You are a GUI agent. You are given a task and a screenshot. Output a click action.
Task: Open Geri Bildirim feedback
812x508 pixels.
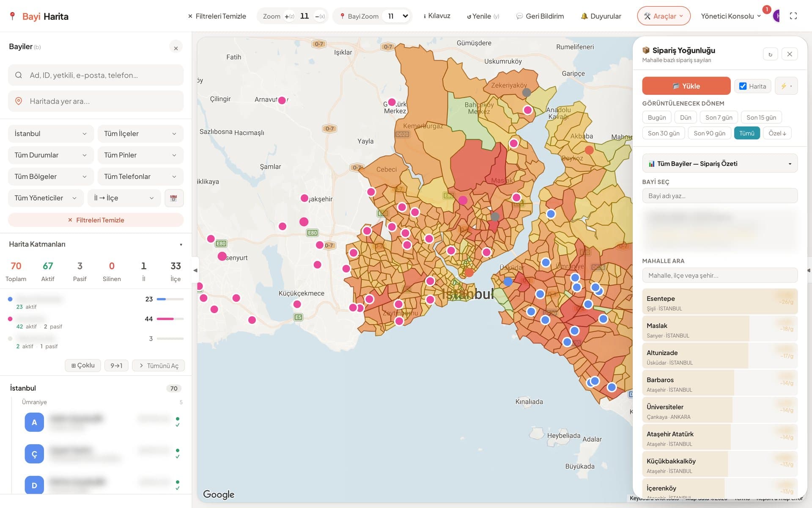[x=540, y=17]
